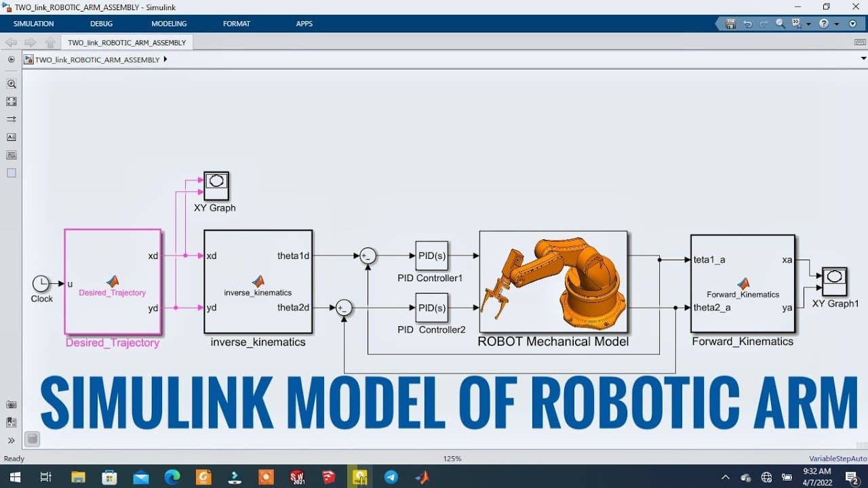Click the 125% zoom level in status bar

[x=452, y=459]
